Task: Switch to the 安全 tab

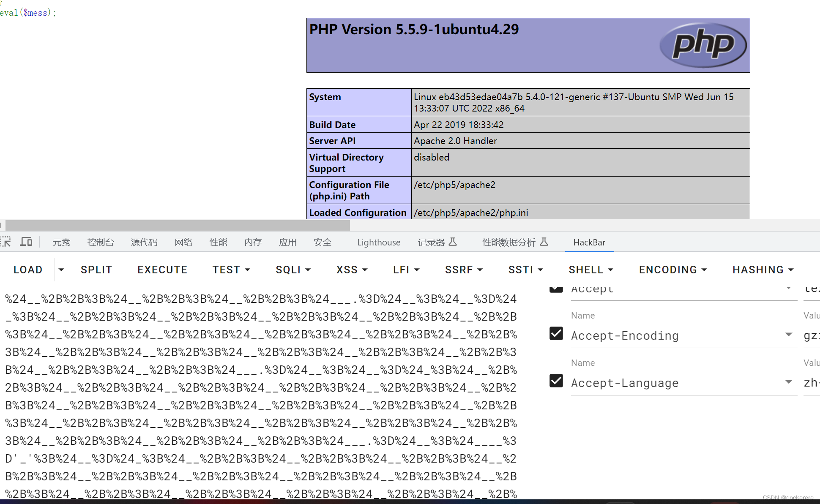Action: coord(323,242)
